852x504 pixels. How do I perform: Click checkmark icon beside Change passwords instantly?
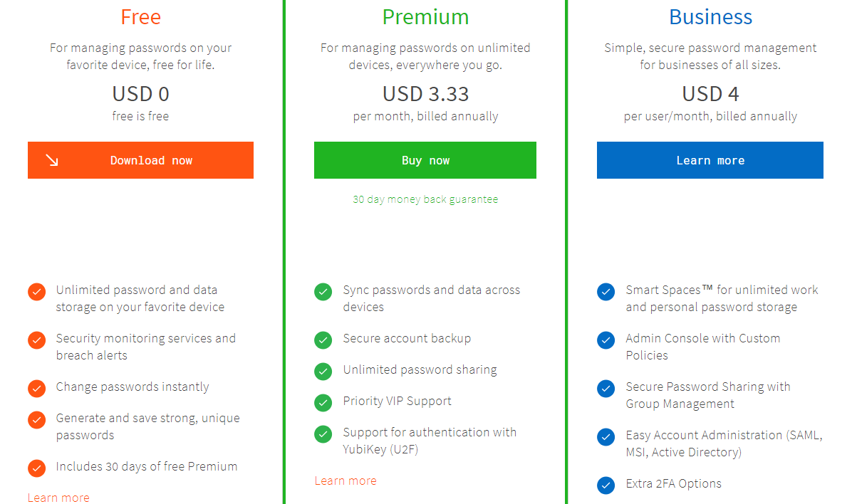pyautogui.click(x=37, y=388)
